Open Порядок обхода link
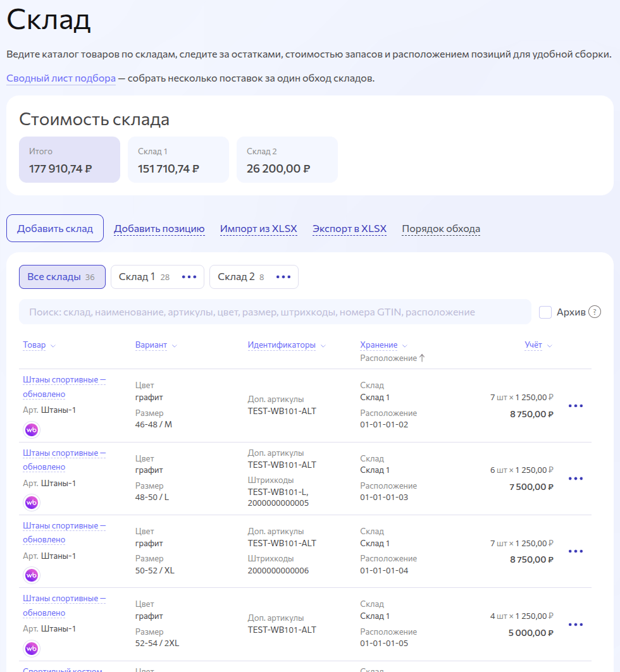 (x=441, y=229)
